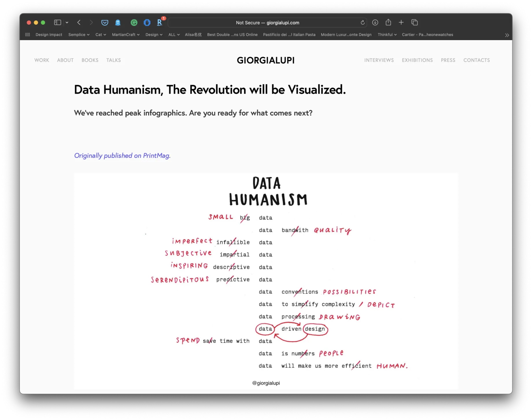Go back with the back arrow
Image resolution: width=532 pixels, height=420 pixels.
79,22
